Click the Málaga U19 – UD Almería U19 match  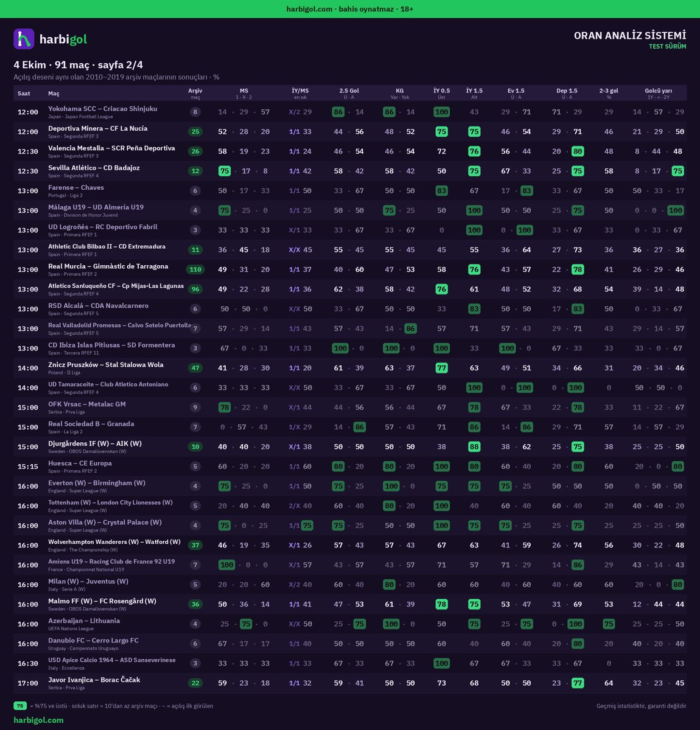96,207
